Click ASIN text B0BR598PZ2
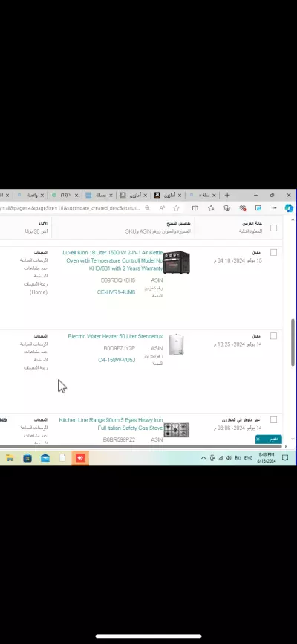297x644 pixels. [x=119, y=439]
